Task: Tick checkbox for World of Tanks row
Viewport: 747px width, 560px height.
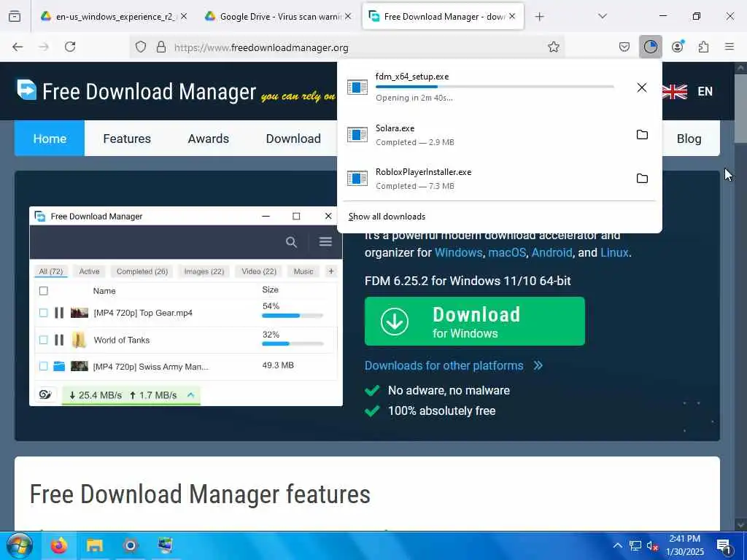Action: point(43,340)
